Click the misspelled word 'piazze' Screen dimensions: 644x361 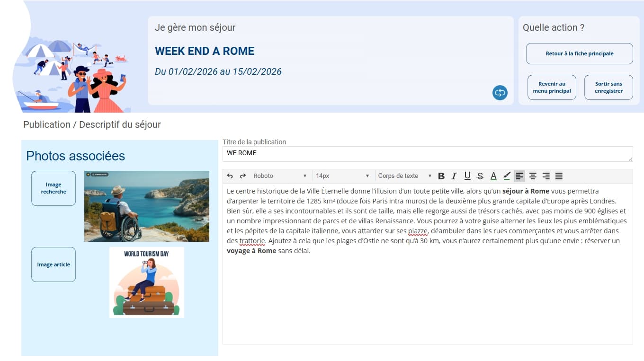pos(418,231)
